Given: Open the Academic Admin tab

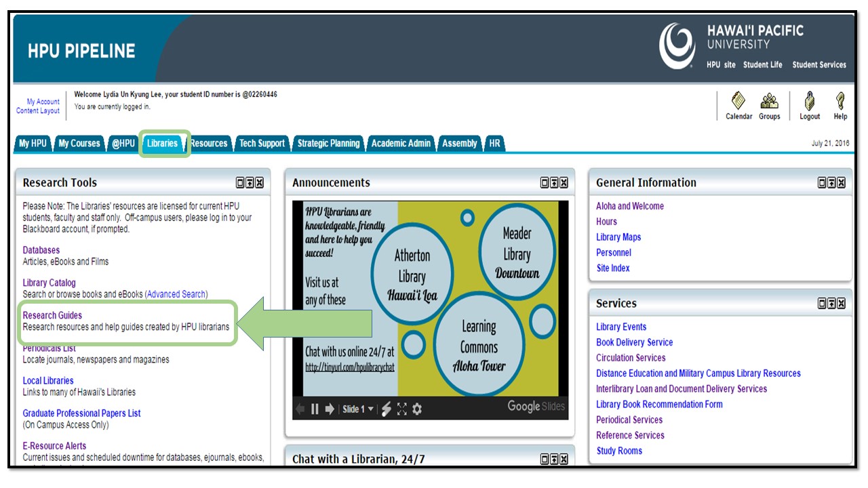Looking at the screenshot, I should coord(401,143).
